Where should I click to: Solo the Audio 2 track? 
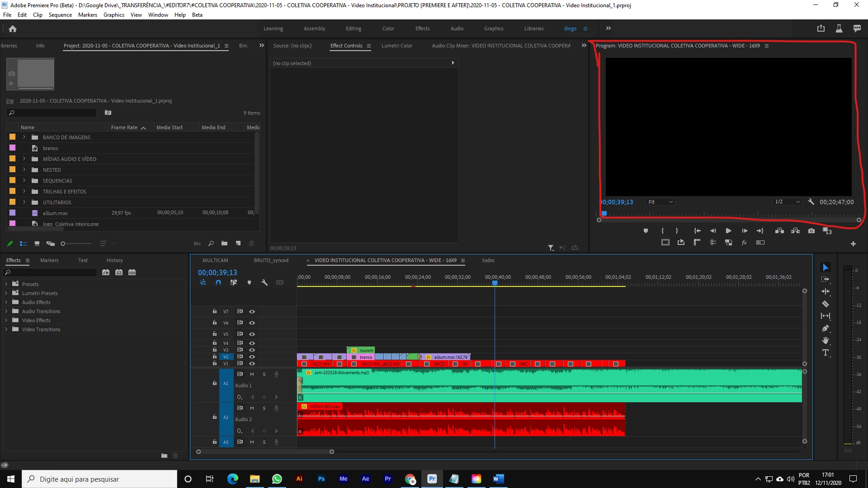click(x=264, y=408)
